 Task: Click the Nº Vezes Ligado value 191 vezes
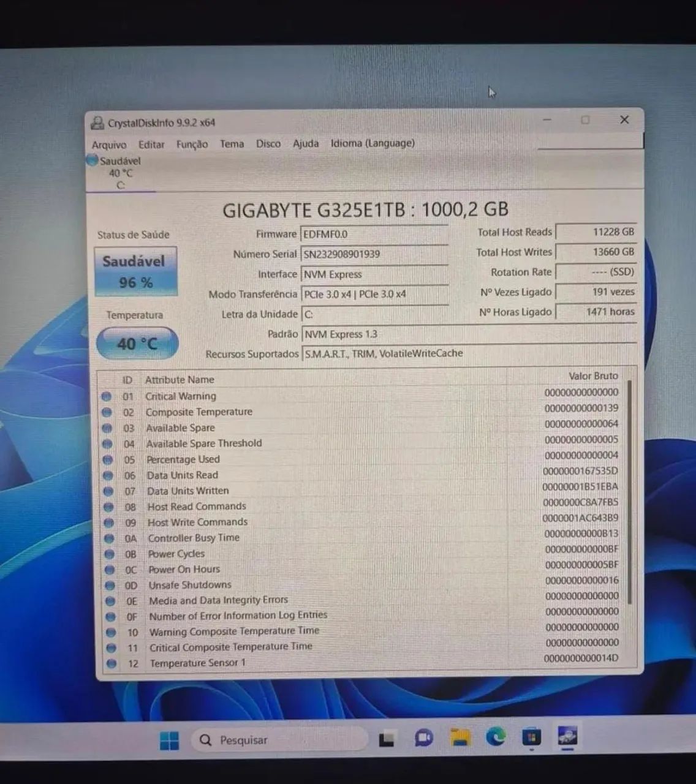[596, 292]
